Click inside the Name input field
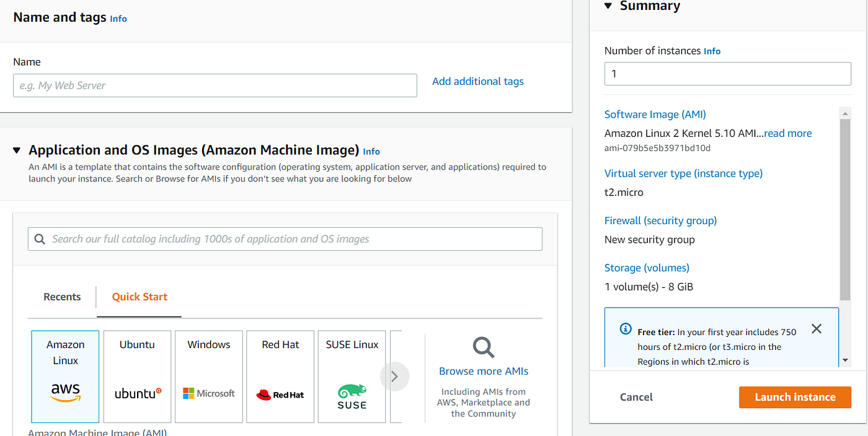The width and height of the screenshot is (868, 436). 215,85
